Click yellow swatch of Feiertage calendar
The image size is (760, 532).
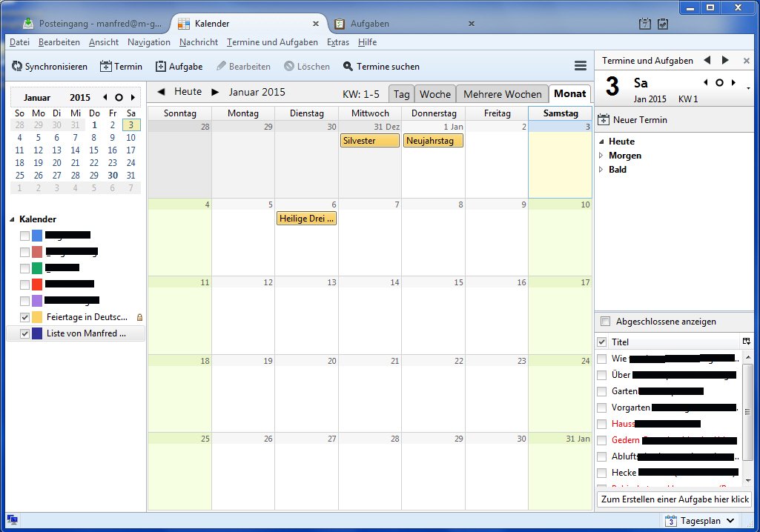coord(37,317)
